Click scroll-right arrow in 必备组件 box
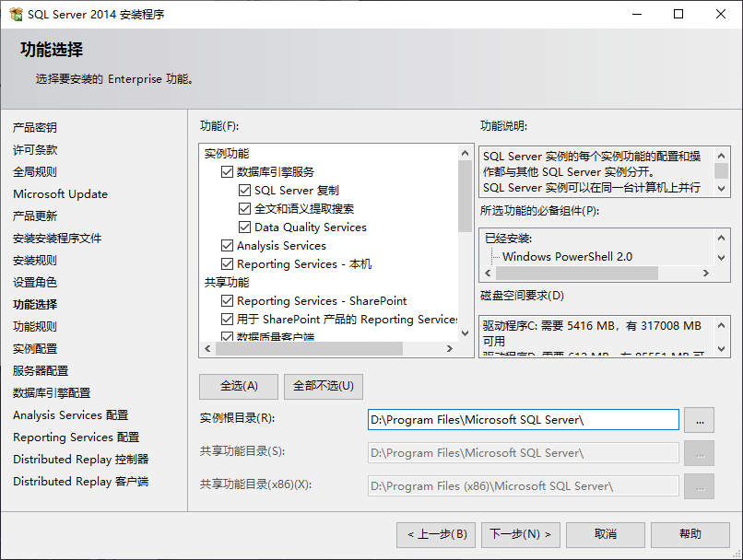Image resolution: width=743 pixels, height=560 pixels. (706, 274)
